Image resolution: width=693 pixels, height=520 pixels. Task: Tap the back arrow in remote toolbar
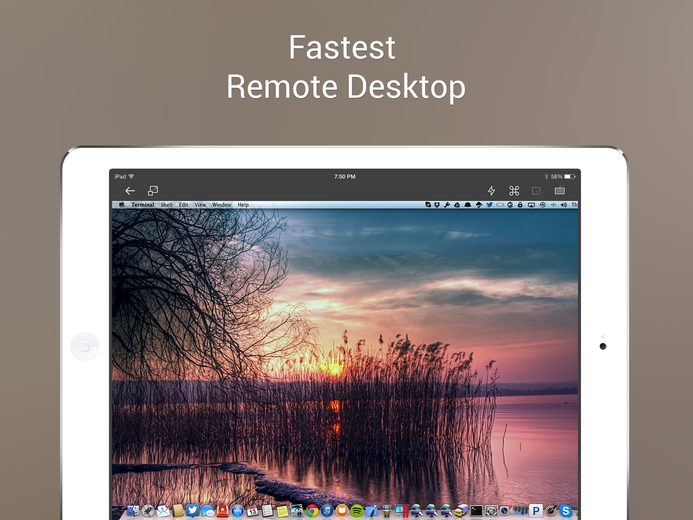(130, 191)
